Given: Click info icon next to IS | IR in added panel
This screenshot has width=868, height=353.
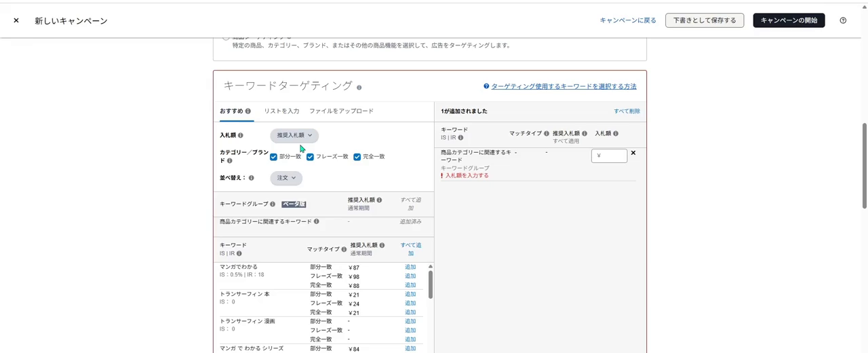Looking at the screenshot, I should [460, 138].
